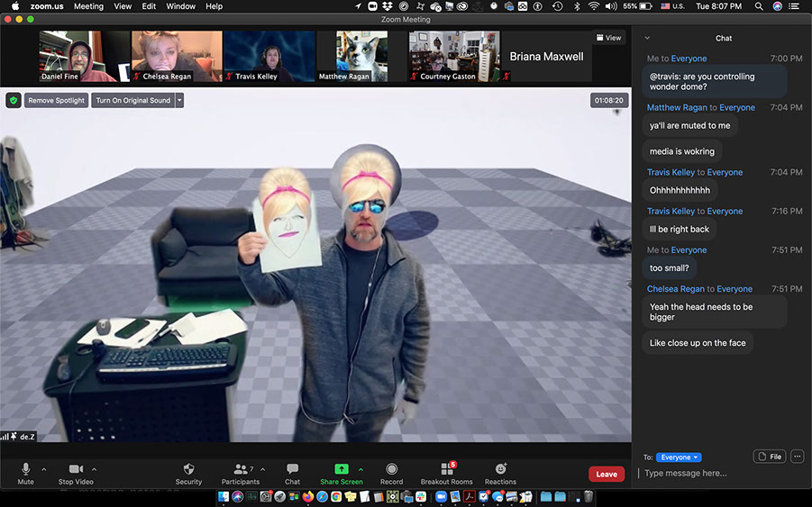The height and width of the screenshot is (507, 812).
Task: Turn on Original Sound
Action: point(132,100)
